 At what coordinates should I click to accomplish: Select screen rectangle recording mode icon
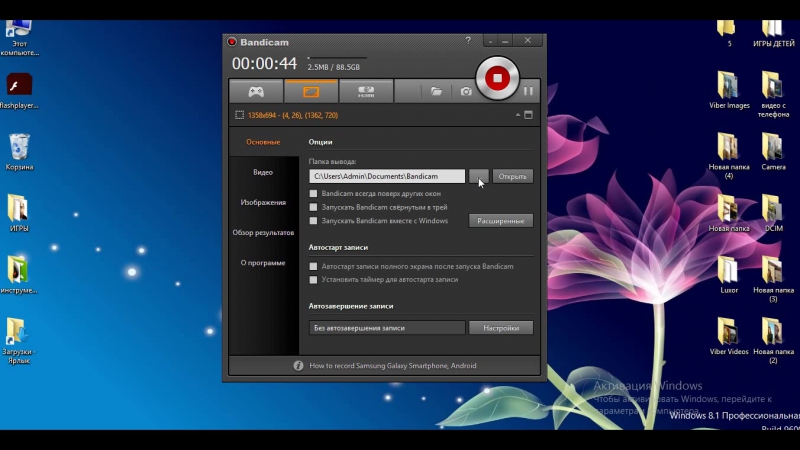coord(311,91)
